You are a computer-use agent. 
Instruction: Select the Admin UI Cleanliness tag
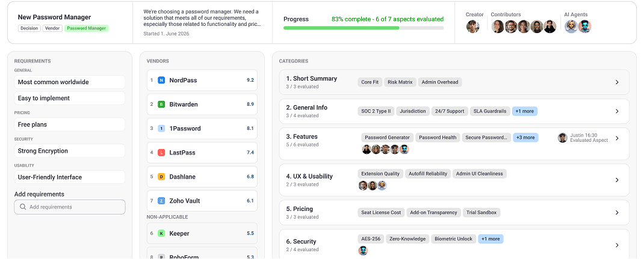(x=480, y=174)
